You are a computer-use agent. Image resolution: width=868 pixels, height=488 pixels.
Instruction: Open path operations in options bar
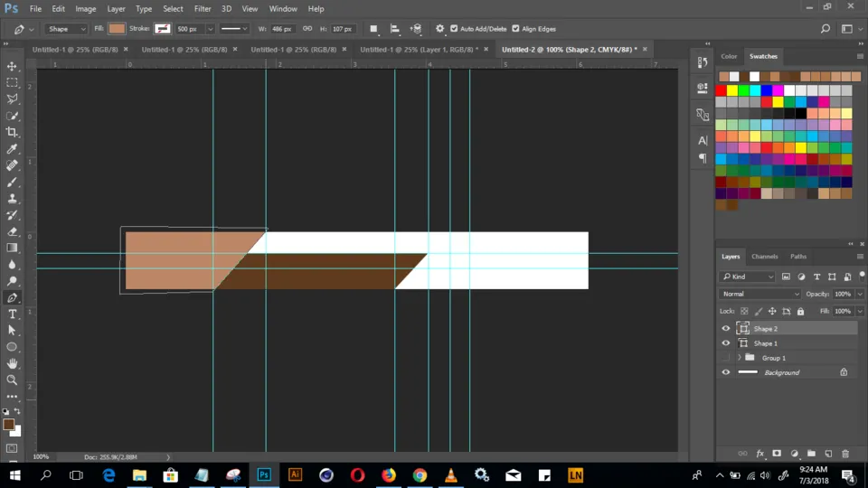(373, 29)
